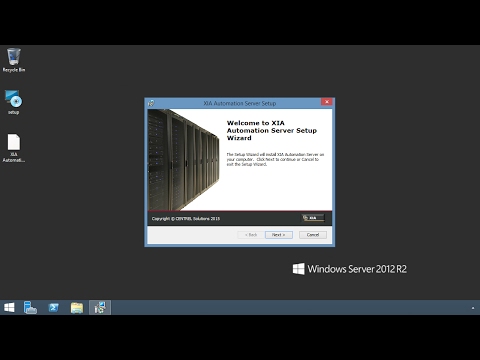The image size is (480, 360).
Task: Click the disabled Back button
Action: click(251, 235)
